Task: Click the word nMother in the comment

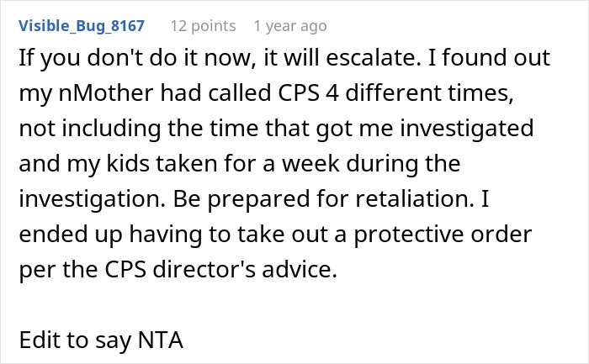Action: [106, 92]
